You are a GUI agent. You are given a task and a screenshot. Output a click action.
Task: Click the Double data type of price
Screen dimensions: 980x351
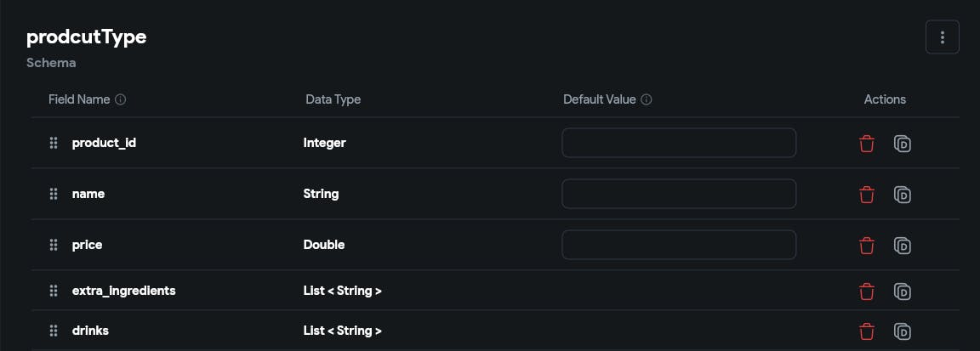[x=323, y=245]
